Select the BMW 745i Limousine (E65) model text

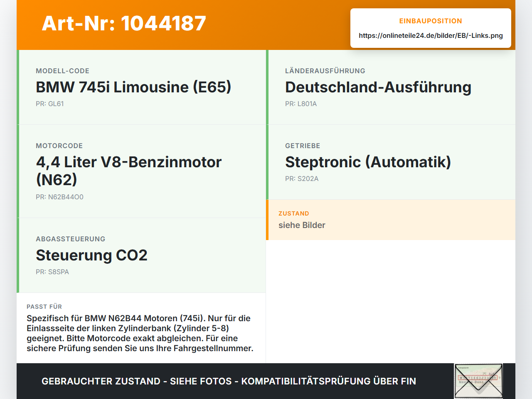point(133,87)
